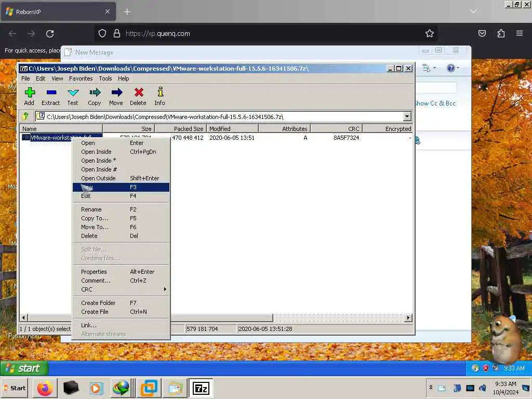
Task: Click the VirtualBox-like blue square taskbar icon
Action: pos(149,388)
